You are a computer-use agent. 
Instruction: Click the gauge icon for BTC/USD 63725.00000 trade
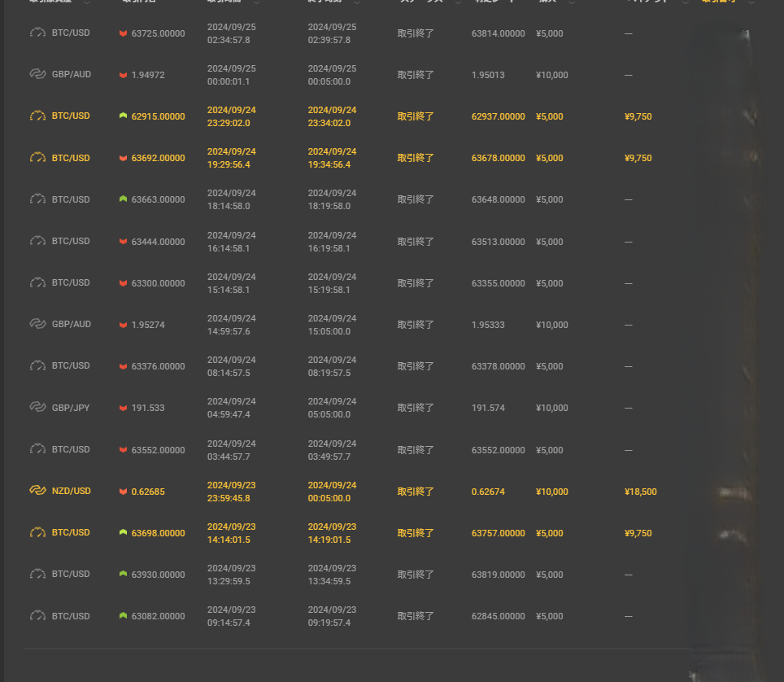pos(37,33)
